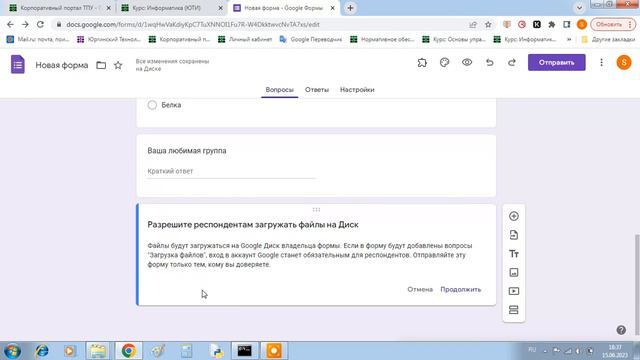Open the browser side panel icon

click(567, 24)
